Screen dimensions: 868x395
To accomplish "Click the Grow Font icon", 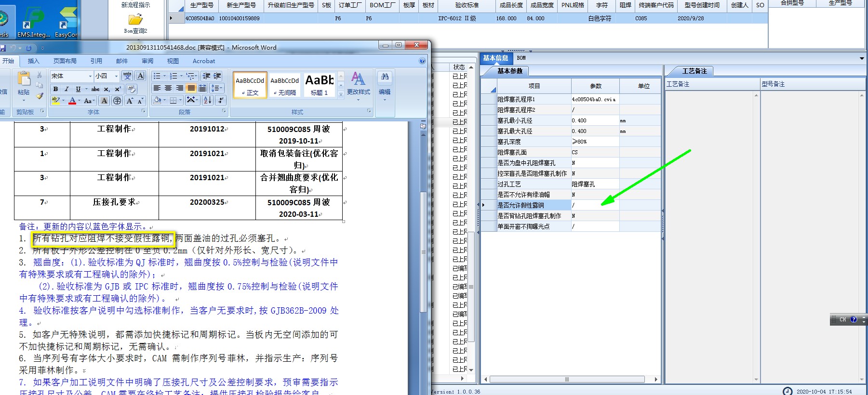I will pyautogui.click(x=130, y=101).
